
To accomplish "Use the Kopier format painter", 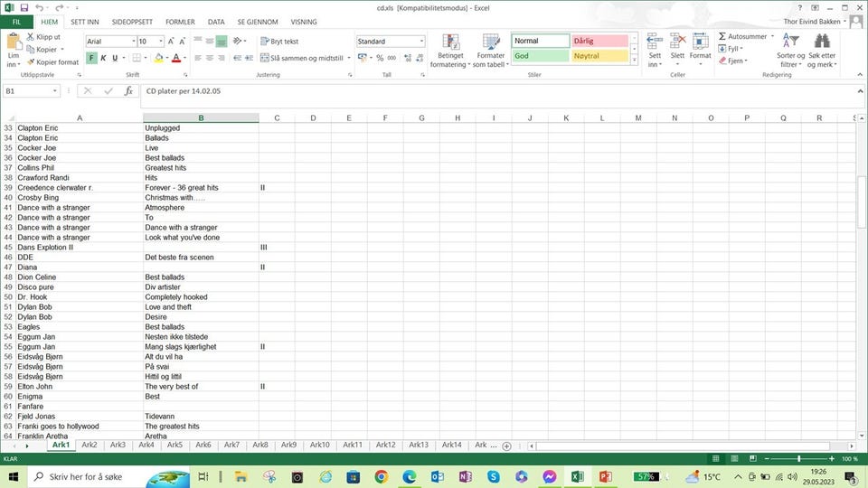I will pos(52,62).
